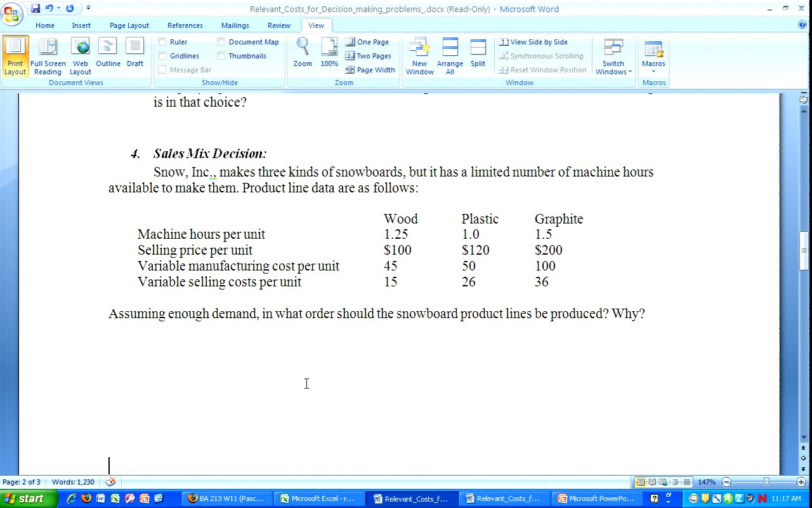
Task: Open the Zoom magnifier dialog
Action: pyautogui.click(x=303, y=53)
